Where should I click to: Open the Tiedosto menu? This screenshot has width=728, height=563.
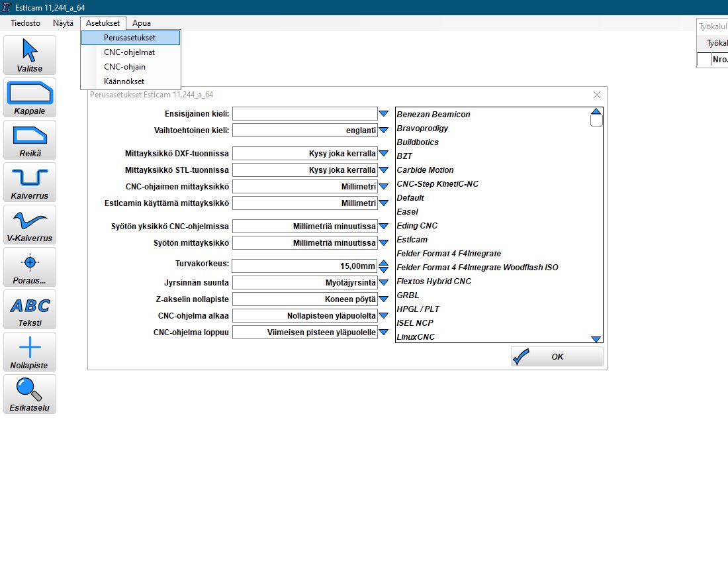[x=26, y=23]
